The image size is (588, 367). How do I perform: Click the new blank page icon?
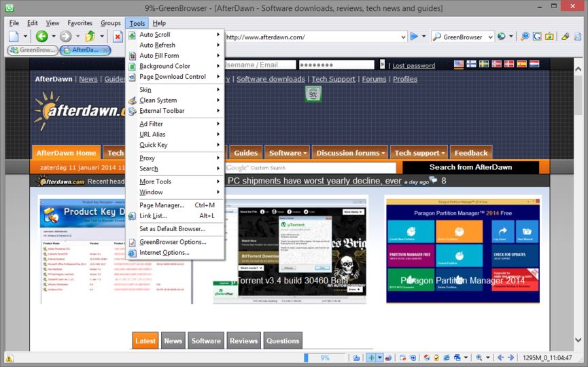tap(14, 37)
